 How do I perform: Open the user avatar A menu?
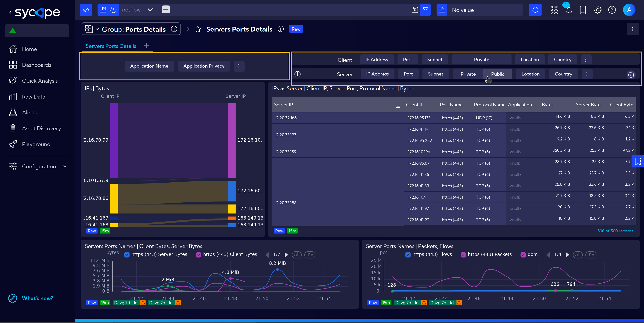(629, 10)
